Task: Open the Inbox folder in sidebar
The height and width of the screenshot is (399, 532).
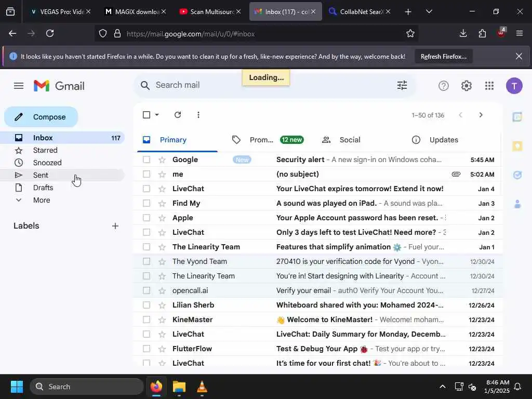Action: coord(62,138)
